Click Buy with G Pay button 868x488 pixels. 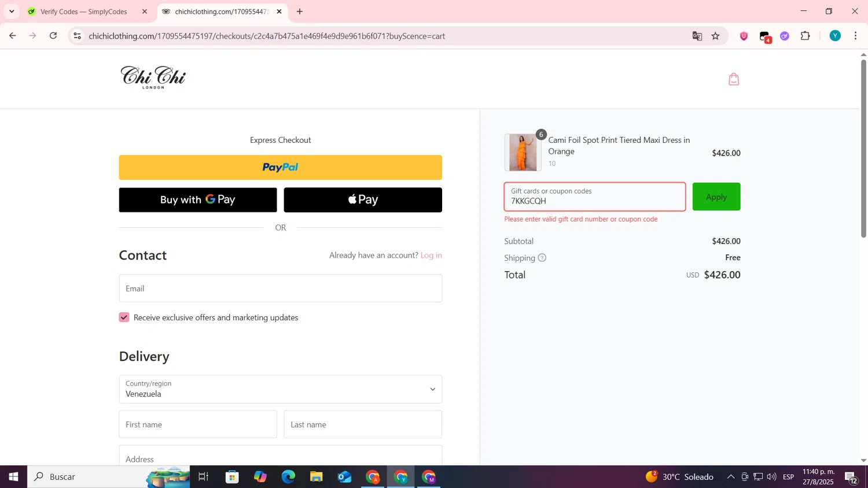pos(198,200)
